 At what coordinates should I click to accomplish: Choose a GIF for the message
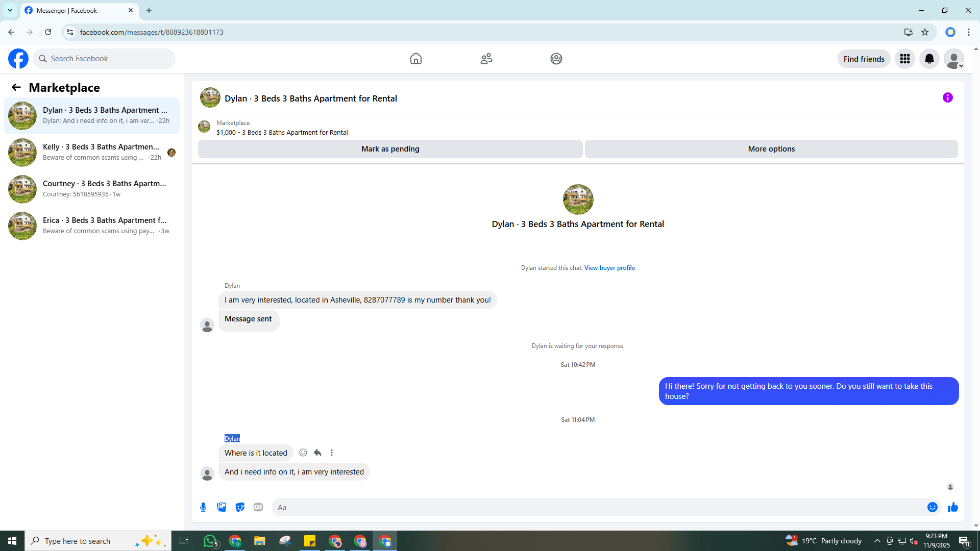click(x=258, y=507)
